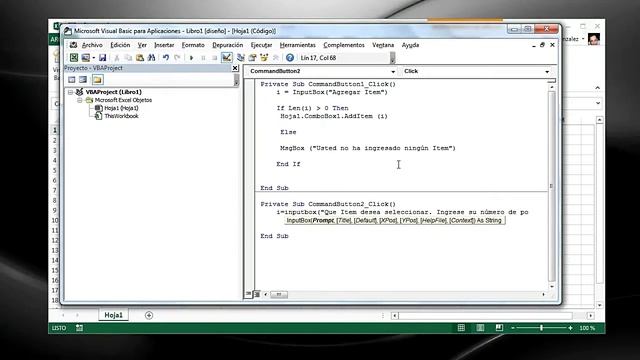
Task: Switch to Full Module View at code pane bottom
Action: coord(257,294)
